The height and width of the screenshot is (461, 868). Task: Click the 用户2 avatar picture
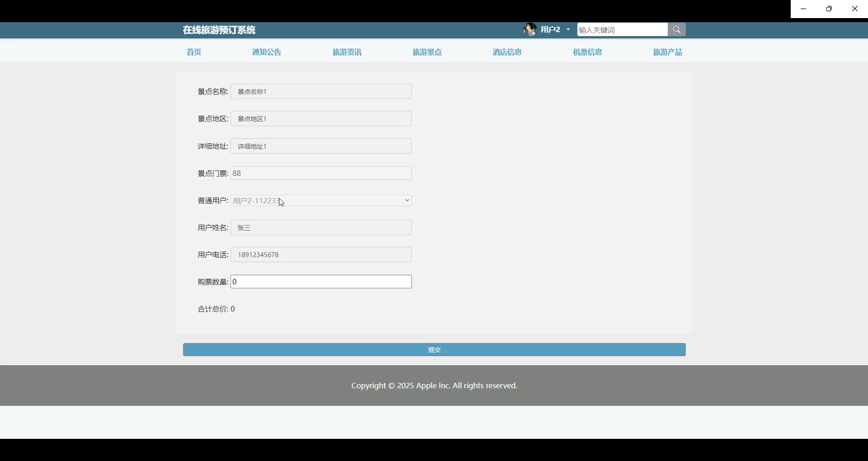point(530,30)
